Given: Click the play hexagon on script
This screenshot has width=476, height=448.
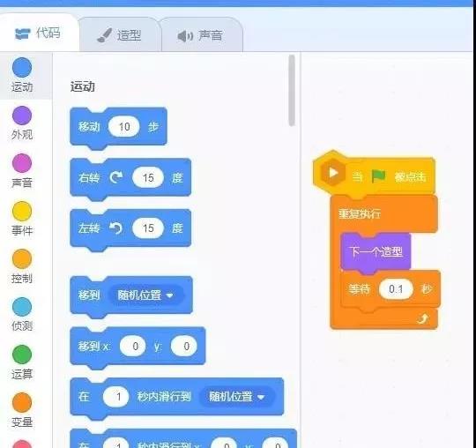Looking at the screenshot, I should [x=332, y=173].
